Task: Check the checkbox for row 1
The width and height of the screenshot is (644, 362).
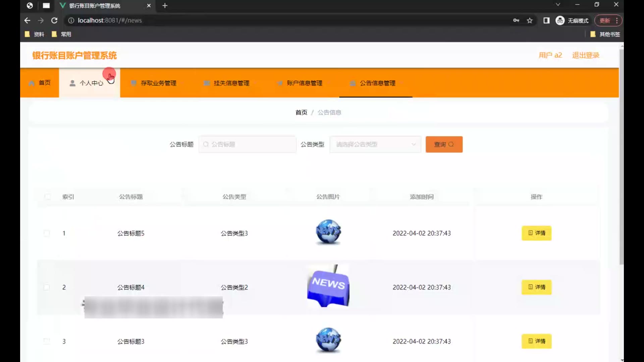Action: (x=47, y=233)
